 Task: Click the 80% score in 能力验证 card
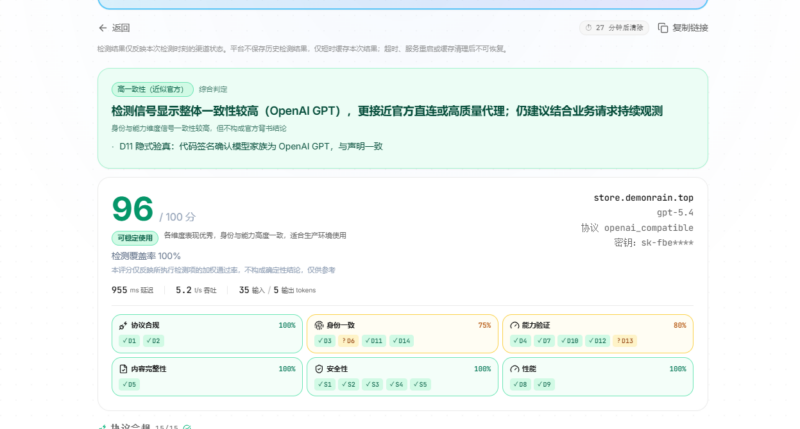680,325
